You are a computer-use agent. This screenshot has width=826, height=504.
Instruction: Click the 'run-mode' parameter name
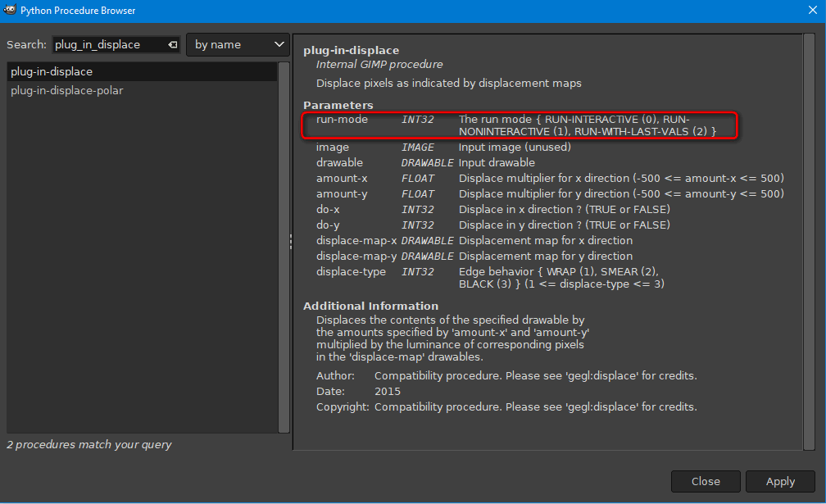[342, 120]
